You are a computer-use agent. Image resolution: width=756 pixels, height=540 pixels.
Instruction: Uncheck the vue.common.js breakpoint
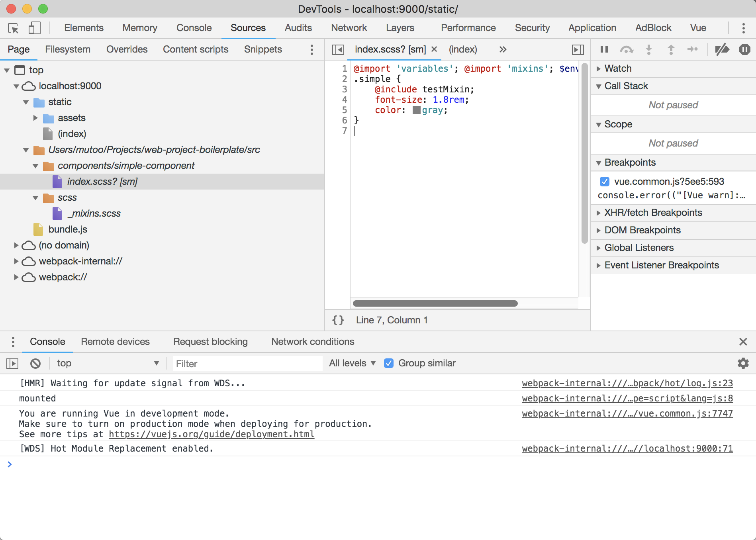pos(604,182)
